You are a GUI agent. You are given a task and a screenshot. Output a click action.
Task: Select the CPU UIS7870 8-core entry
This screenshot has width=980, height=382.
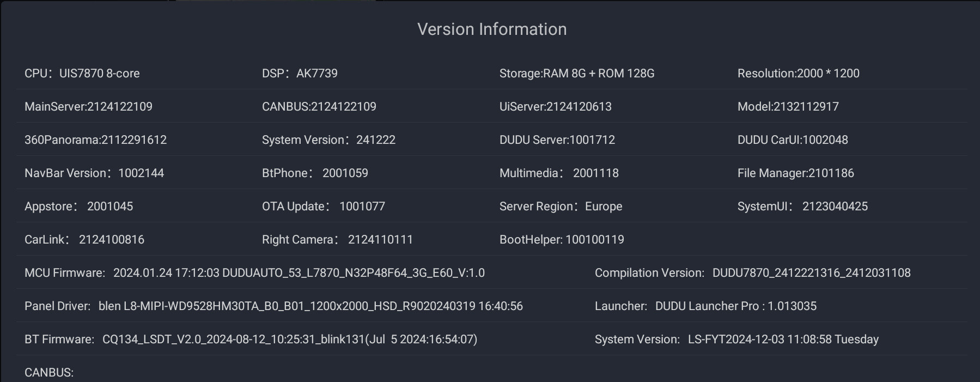pos(82,74)
